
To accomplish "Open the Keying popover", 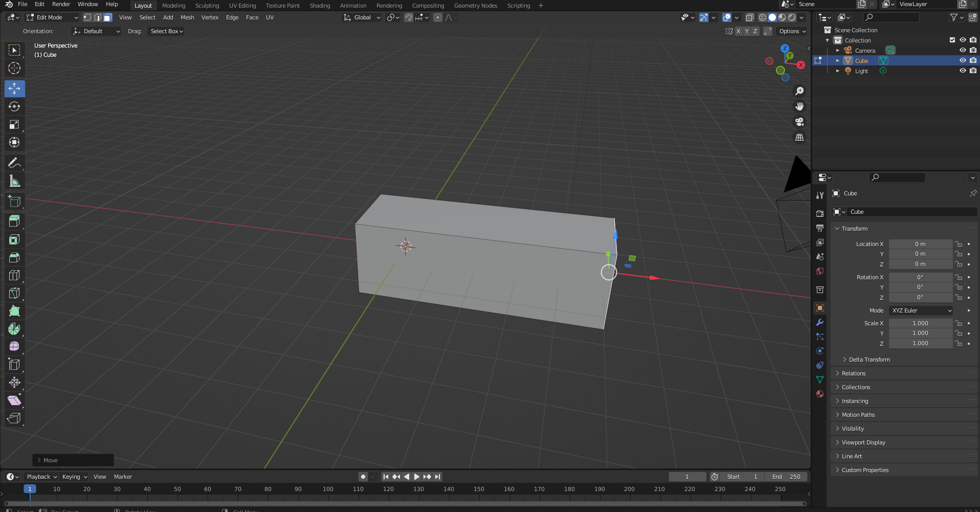I will [74, 477].
